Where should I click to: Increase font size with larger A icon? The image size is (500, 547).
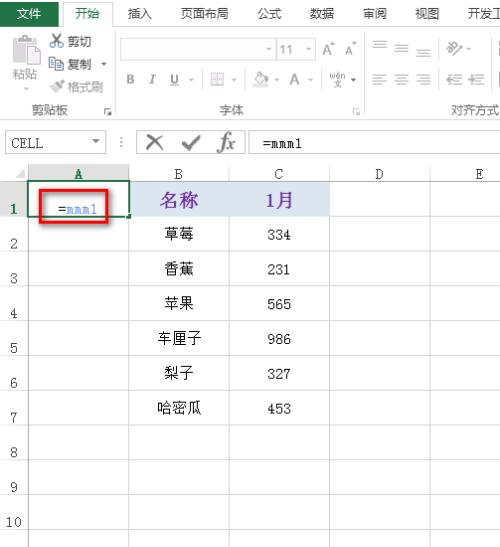coord(328,49)
